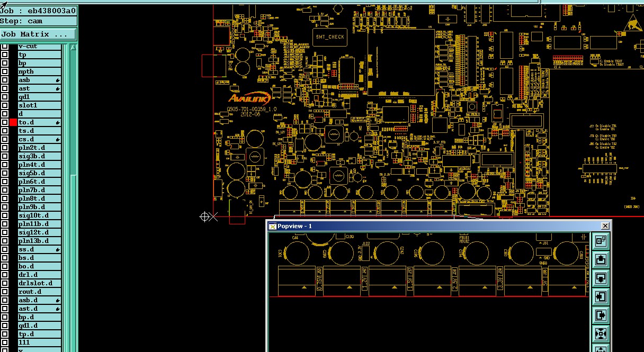Click the Popview - 1 title bar

coord(439,226)
